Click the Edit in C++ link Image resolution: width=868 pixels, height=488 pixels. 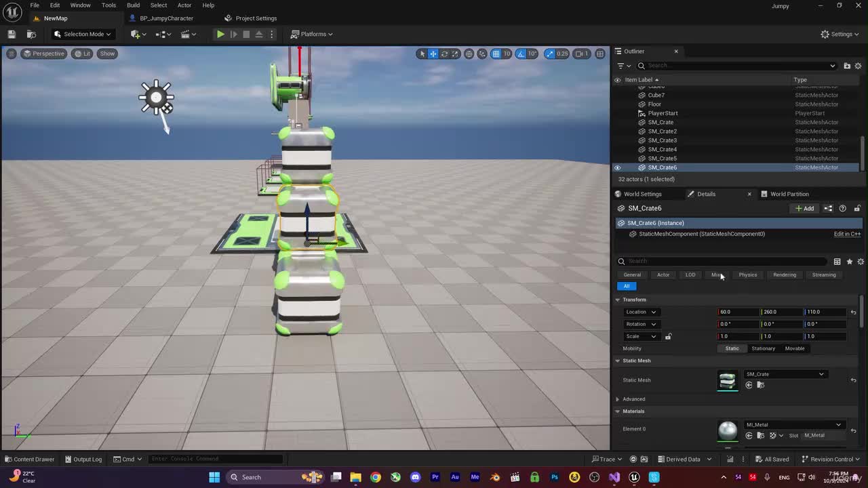coord(847,234)
